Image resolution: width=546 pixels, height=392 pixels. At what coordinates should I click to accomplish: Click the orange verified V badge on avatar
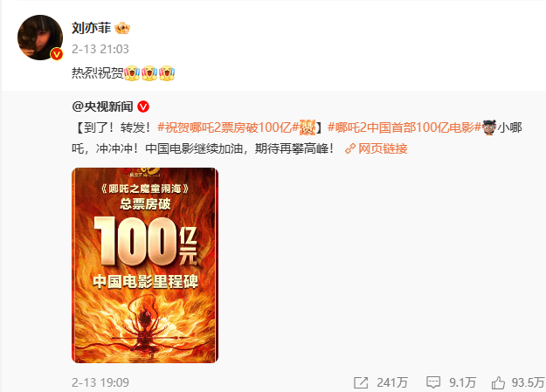57,54
